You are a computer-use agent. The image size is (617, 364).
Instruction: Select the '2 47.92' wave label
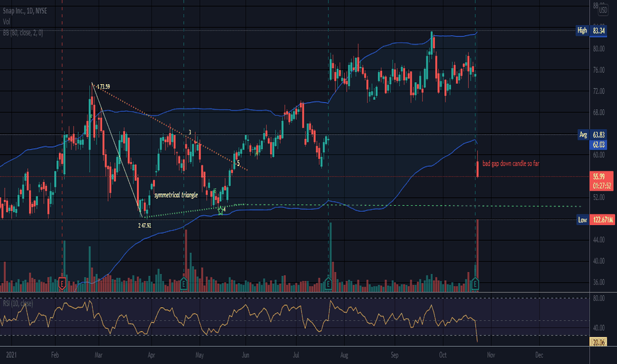pos(144,226)
